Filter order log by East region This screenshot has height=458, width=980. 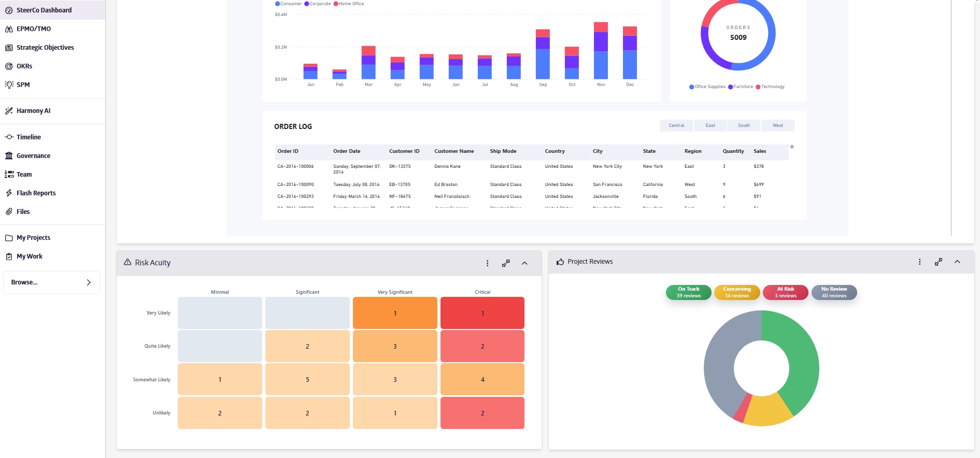coord(711,125)
